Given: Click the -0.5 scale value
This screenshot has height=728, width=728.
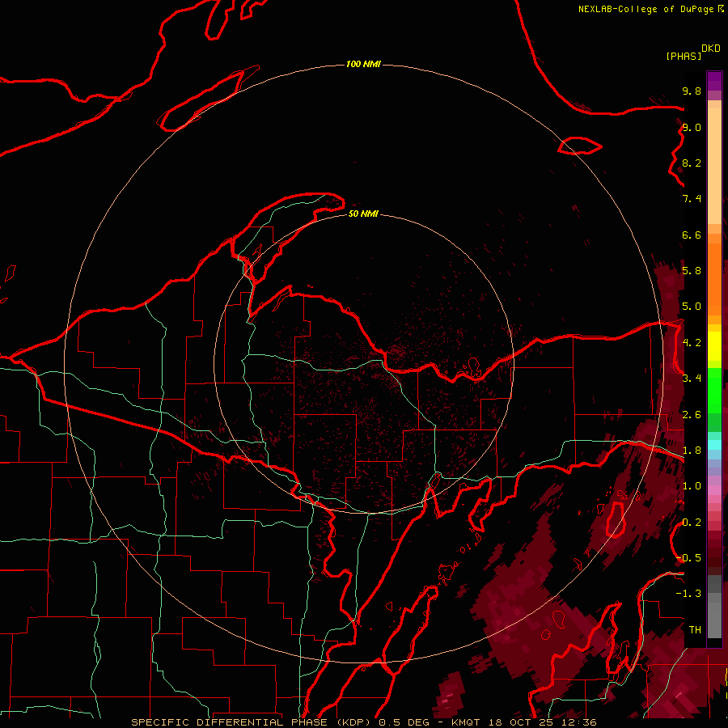Looking at the screenshot, I should click(x=688, y=558).
